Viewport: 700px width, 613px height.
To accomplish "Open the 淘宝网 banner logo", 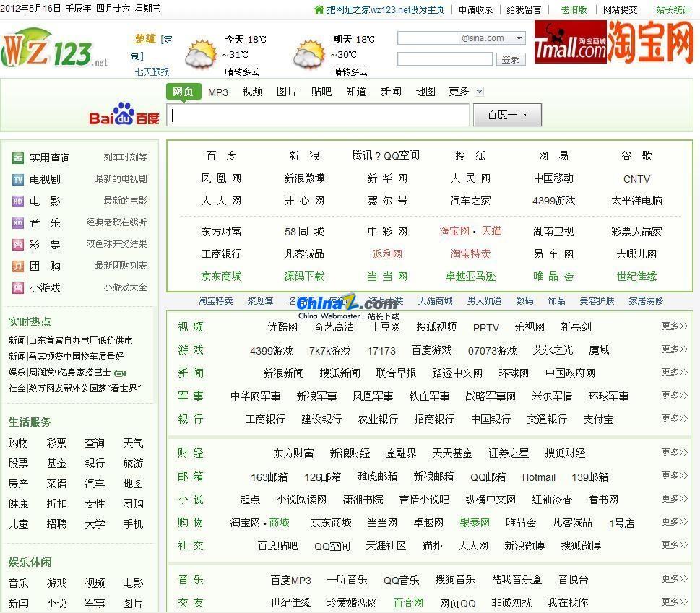I will (650, 43).
